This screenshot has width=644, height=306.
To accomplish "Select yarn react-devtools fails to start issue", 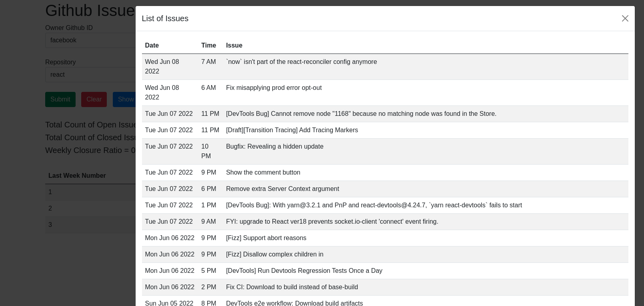I will (374, 205).
